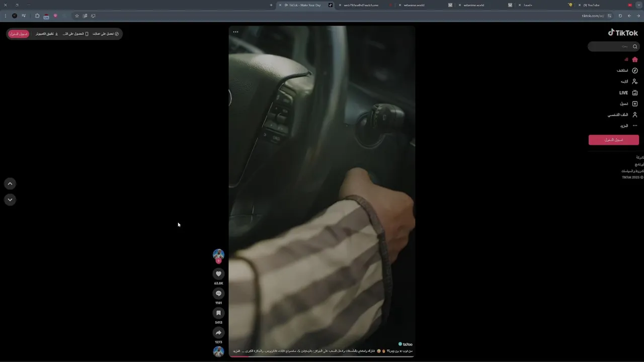The height and width of the screenshot is (362, 644).
Task: Open comments with speech bubble icon
Action: pos(218,293)
